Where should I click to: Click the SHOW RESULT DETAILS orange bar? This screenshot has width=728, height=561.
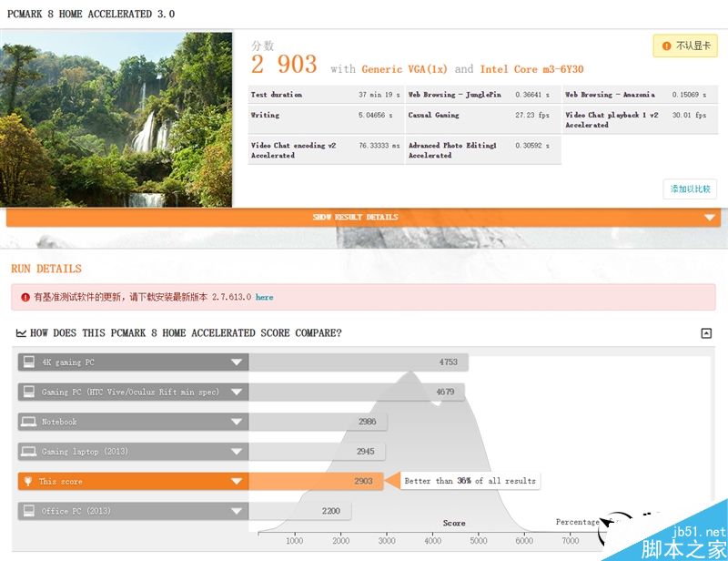tap(363, 218)
